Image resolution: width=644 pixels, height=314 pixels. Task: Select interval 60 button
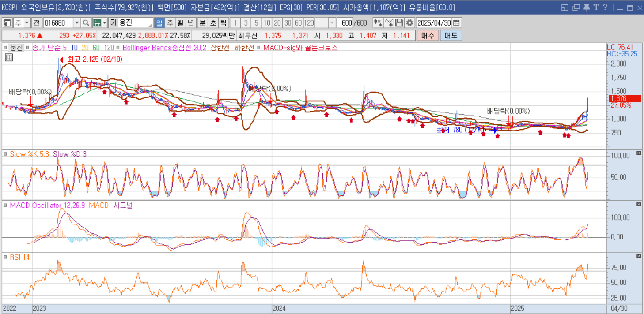[x=298, y=23]
